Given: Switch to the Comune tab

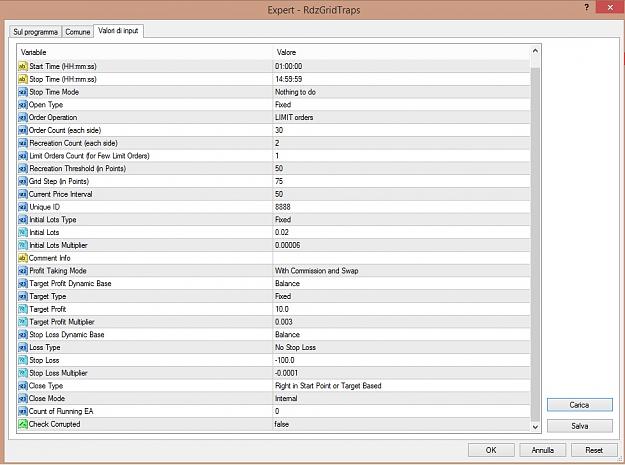Looking at the screenshot, I should 78,32.
